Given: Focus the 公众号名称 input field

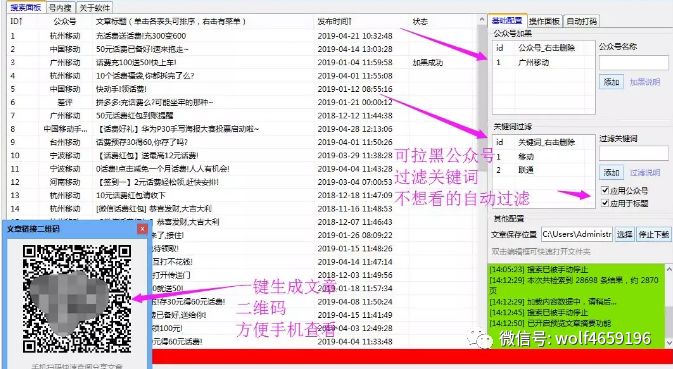Looking at the screenshot, I should coord(634,63).
